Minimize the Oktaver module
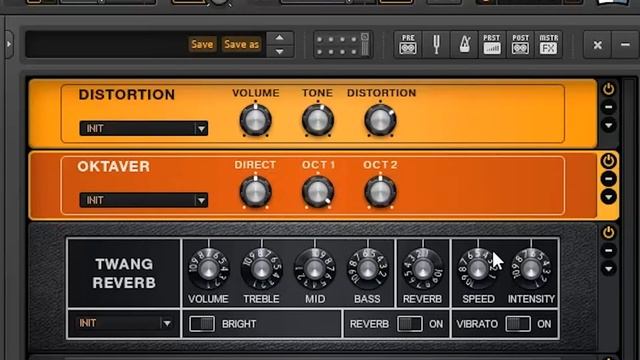Screen dimensions: 640x360 pyautogui.click(x=609, y=179)
